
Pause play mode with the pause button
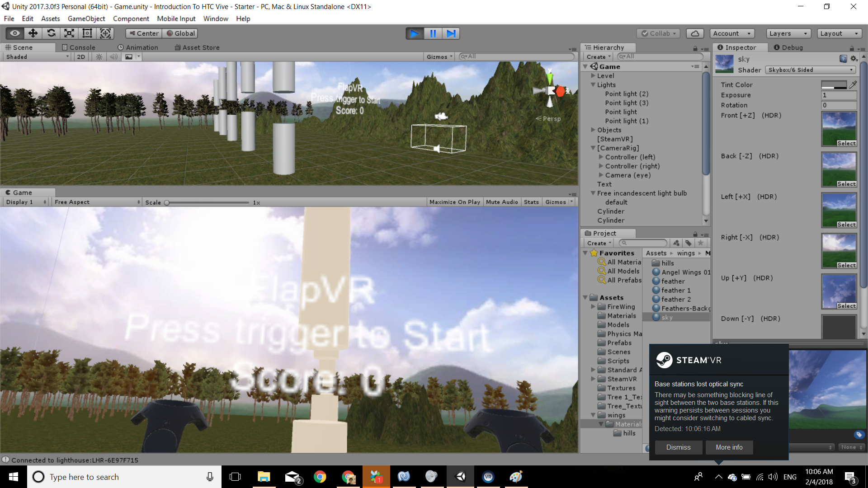(x=433, y=33)
